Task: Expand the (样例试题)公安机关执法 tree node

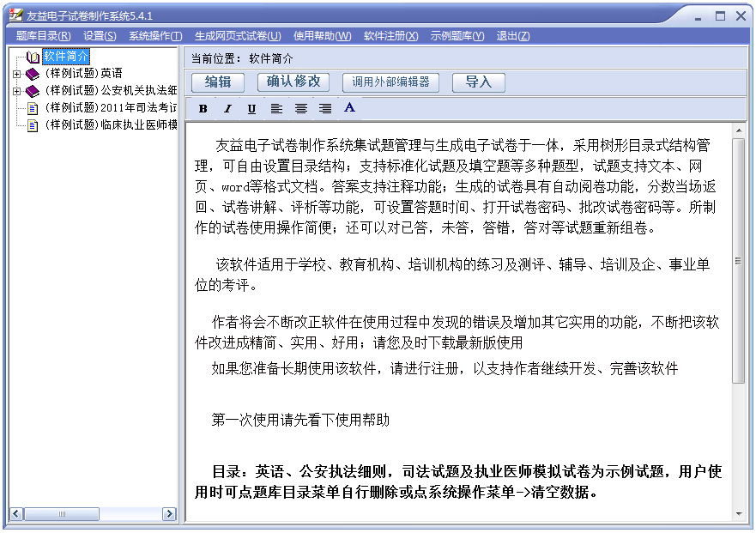Action: coord(17,91)
